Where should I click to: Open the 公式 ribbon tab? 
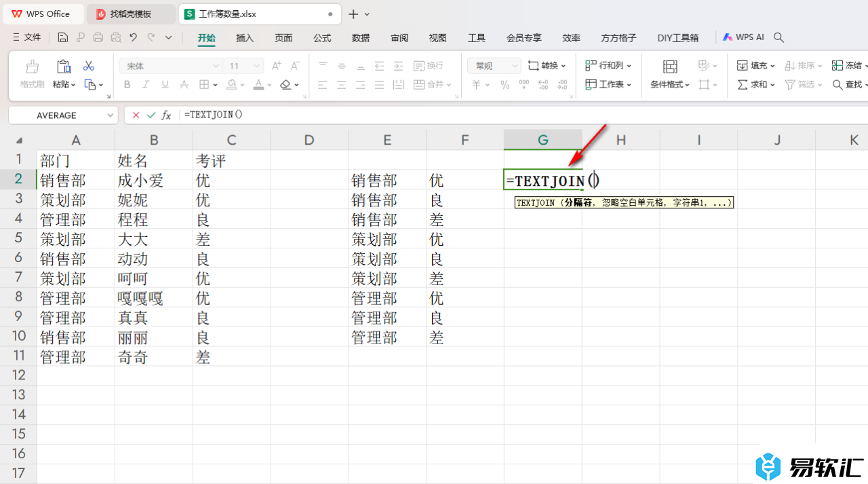(322, 38)
